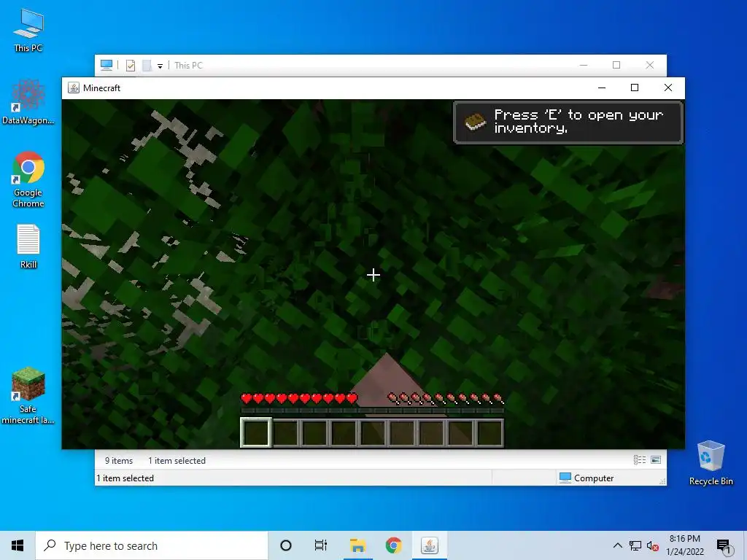747x560 pixels.
Task: Expand the Customize Quick Access Toolbar arrow
Action: coord(160,66)
